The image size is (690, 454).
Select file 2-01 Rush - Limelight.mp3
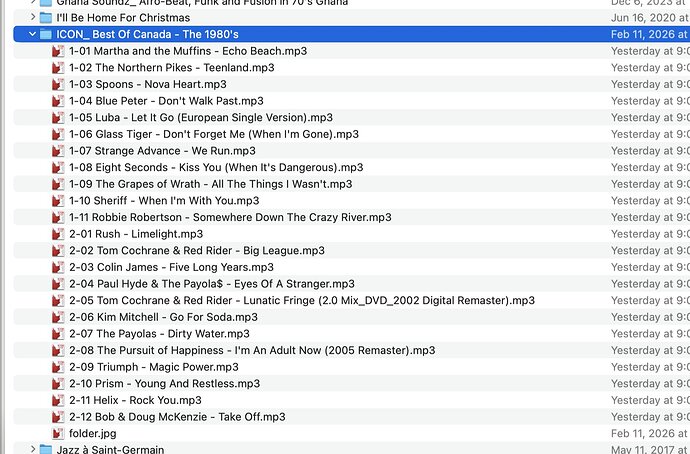(136, 234)
